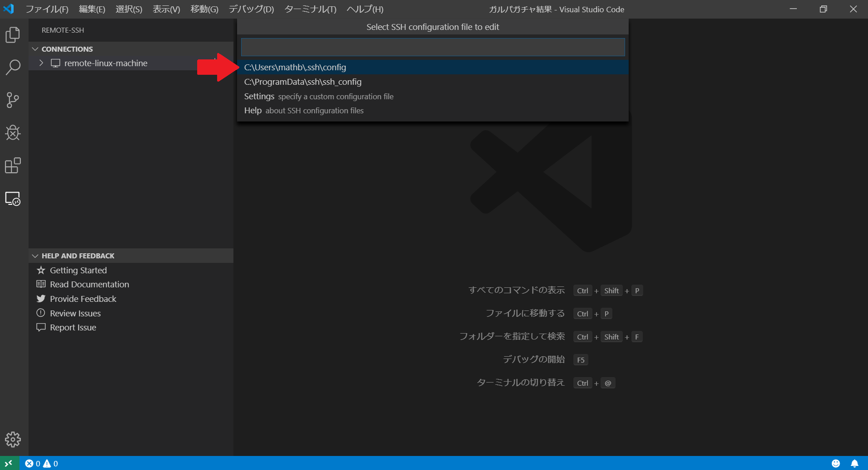
Task: Expand the remote-linux-machine host
Action: 41,63
